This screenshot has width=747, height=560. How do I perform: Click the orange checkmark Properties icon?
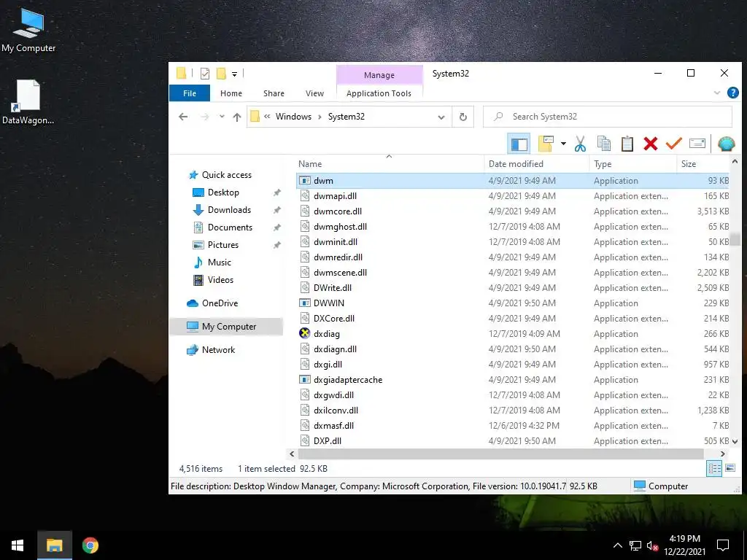673,144
